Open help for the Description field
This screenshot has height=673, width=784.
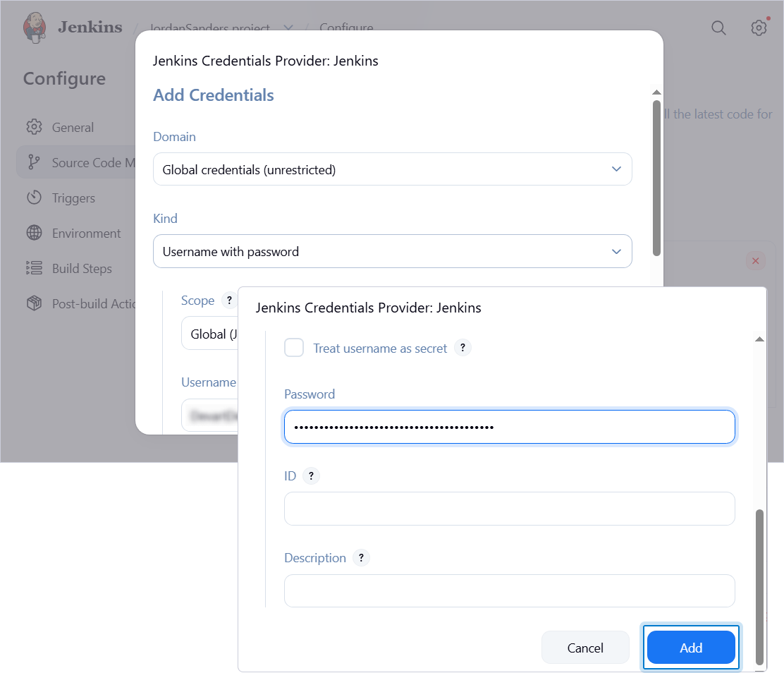click(361, 557)
